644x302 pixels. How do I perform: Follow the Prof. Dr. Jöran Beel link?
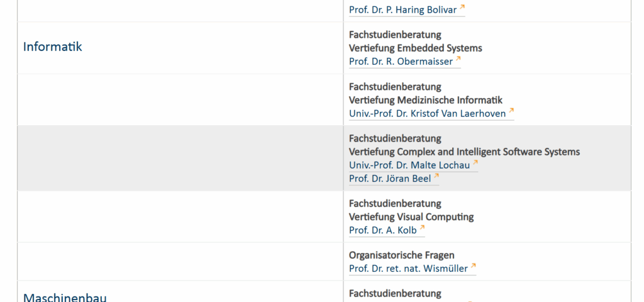tap(390, 179)
